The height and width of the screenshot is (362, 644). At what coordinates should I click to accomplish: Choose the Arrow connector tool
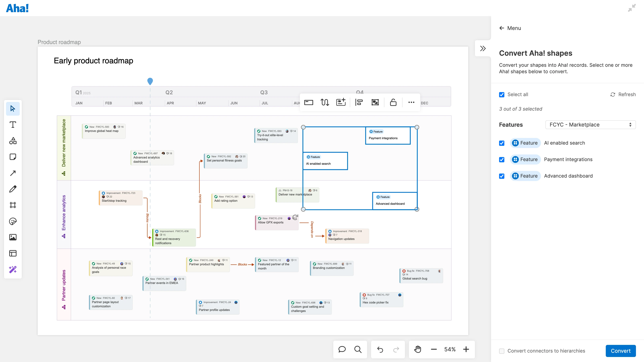pos(13,173)
